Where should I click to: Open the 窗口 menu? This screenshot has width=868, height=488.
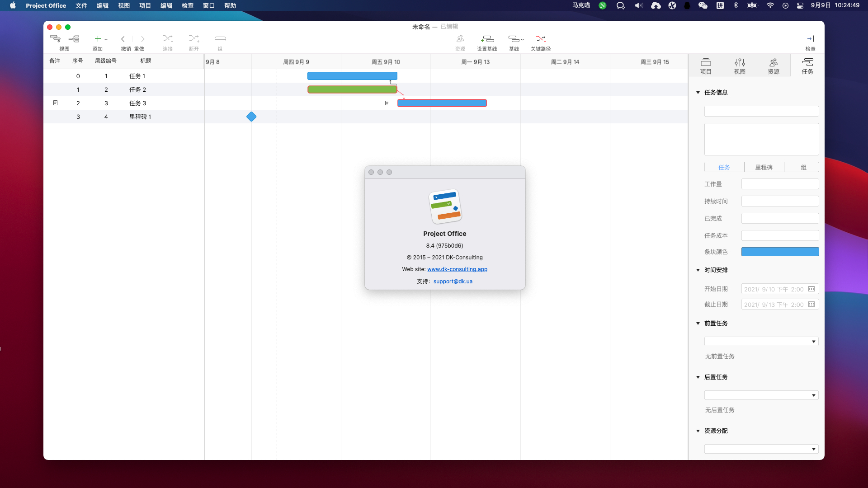click(209, 5)
